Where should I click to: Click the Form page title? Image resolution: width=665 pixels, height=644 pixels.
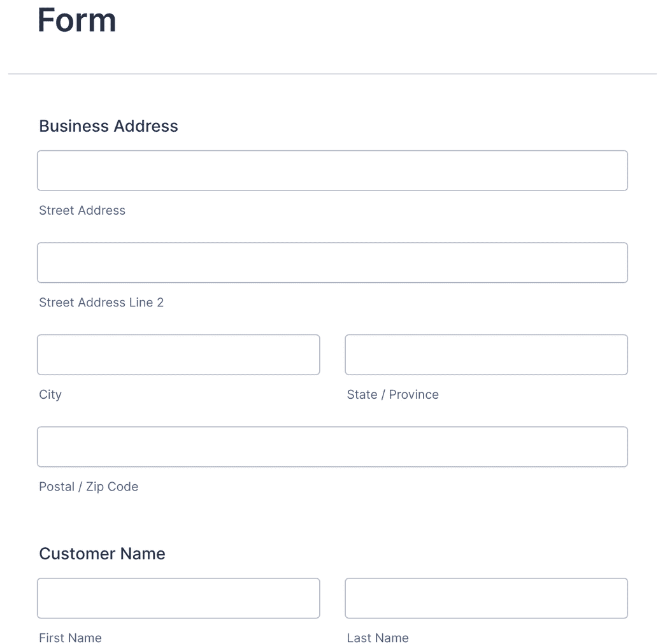[x=76, y=20]
